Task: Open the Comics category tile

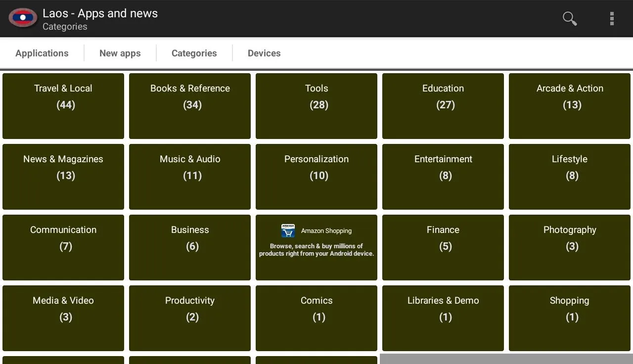Action: coord(316,318)
